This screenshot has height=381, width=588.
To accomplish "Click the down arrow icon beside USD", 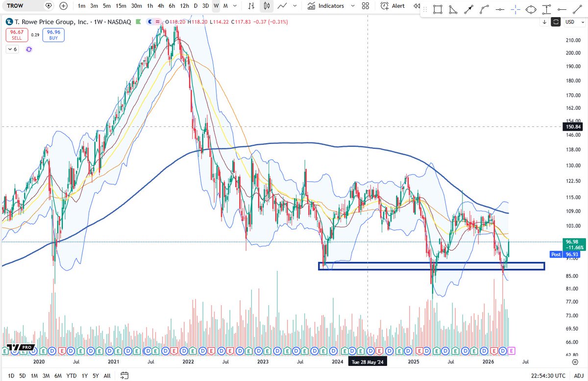I will (x=545, y=22).
